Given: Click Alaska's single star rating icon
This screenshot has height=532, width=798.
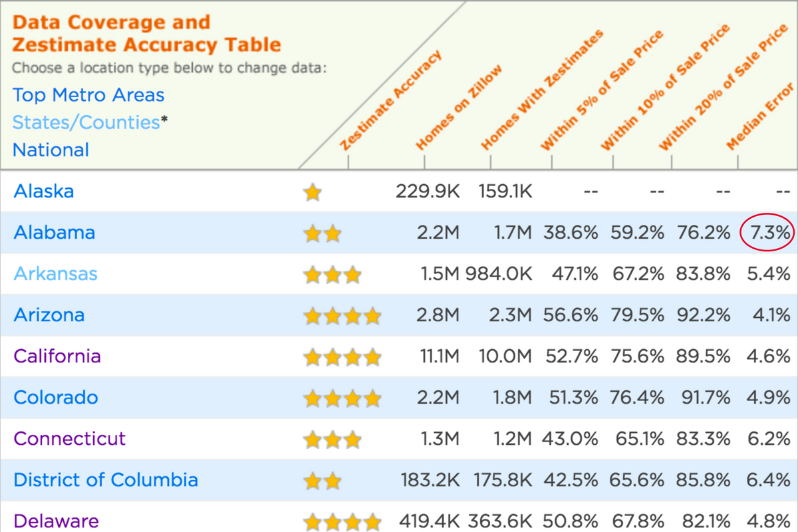Looking at the screenshot, I should tap(312, 193).
